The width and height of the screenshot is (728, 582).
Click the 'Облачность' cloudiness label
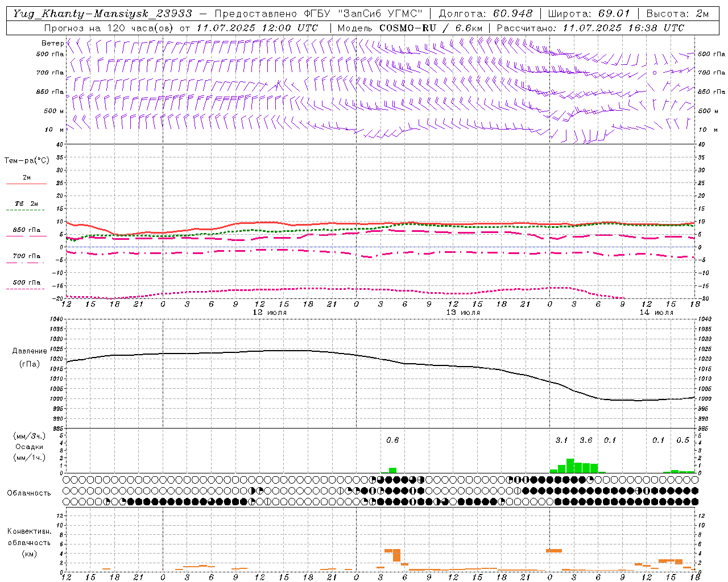pyautogui.click(x=29, y=493)
